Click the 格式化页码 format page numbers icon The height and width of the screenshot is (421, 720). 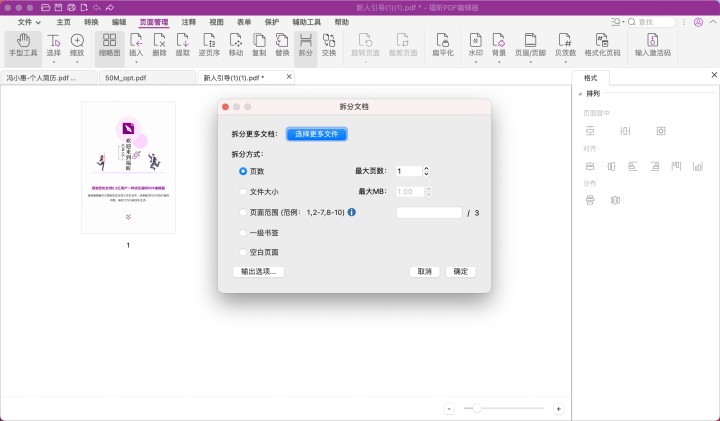pos(602,44)
